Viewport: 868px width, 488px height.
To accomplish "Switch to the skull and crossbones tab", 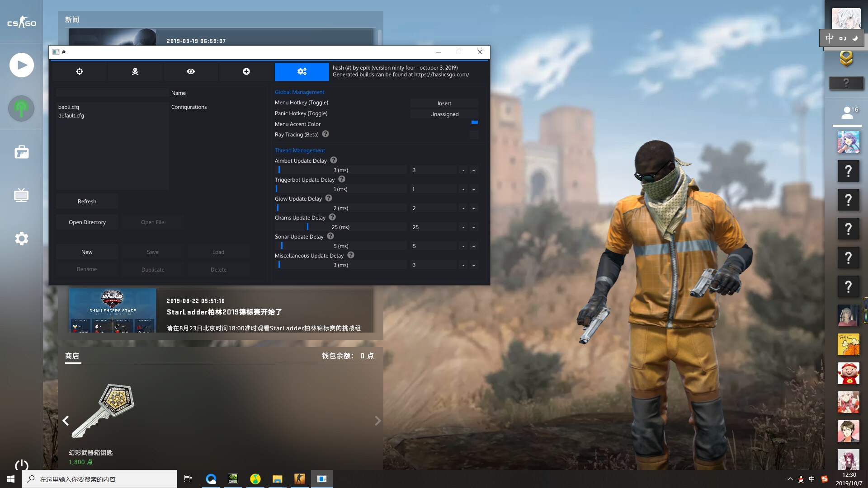I will (x=135, y=71).
